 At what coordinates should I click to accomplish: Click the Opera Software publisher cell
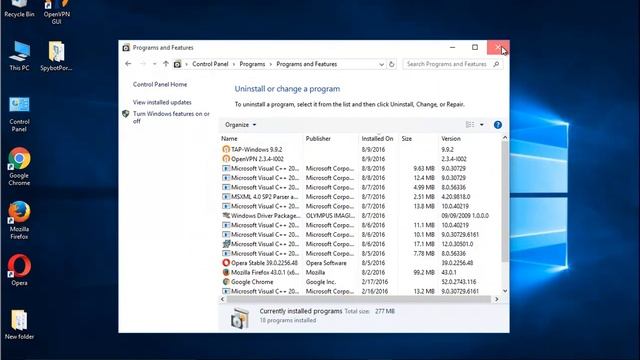(326, 263)
